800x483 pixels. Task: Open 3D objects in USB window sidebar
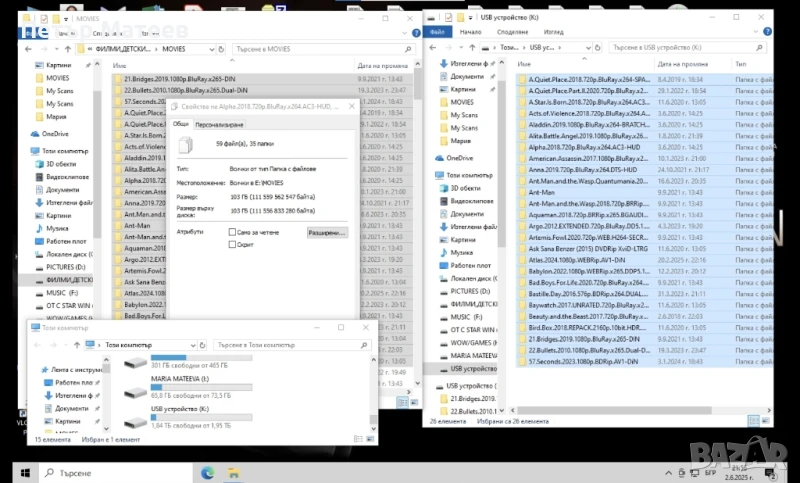click(x=464, y=186)
